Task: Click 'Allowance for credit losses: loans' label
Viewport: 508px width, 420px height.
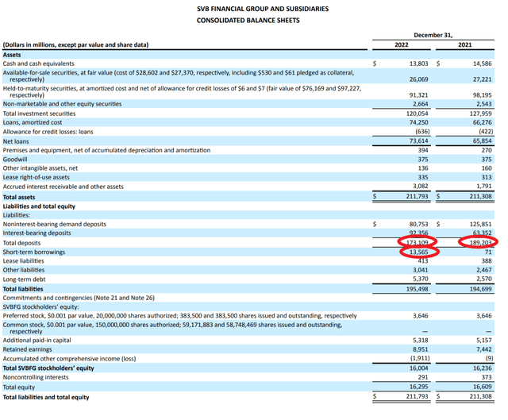Action: (48, 132)
